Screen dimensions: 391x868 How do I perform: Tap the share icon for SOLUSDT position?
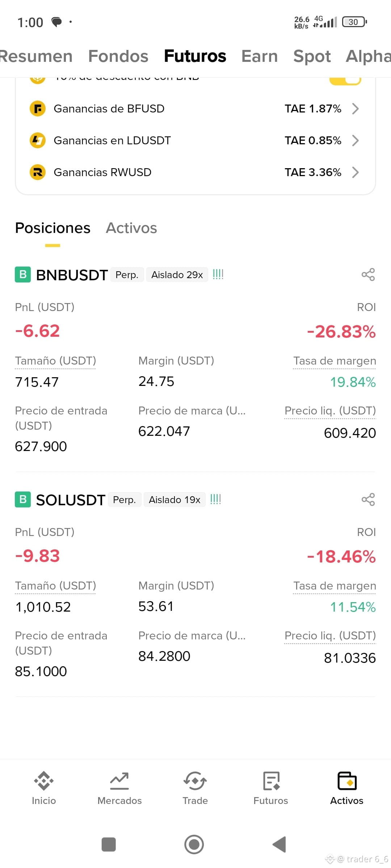click(368, 499)
